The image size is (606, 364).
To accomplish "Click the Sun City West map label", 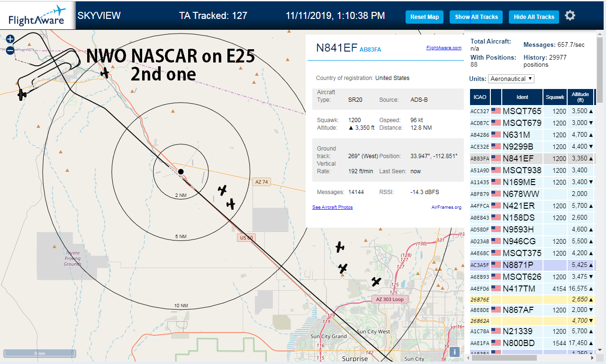I will pos(374,332).
